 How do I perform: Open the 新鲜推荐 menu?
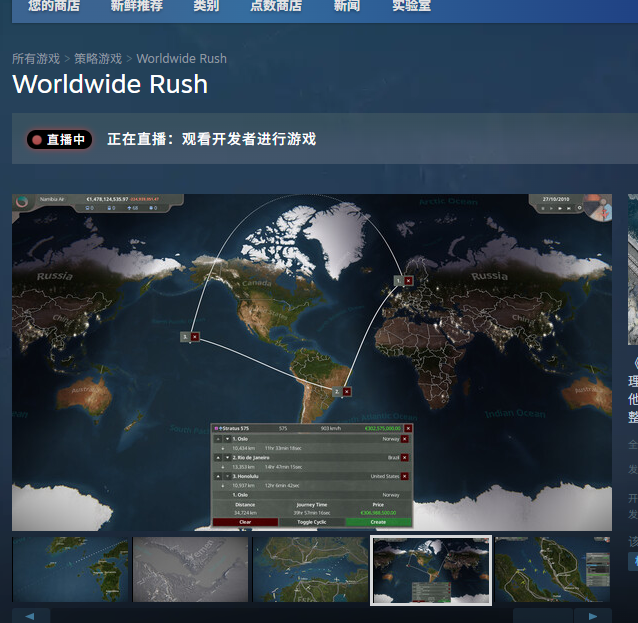click(136, 6)
